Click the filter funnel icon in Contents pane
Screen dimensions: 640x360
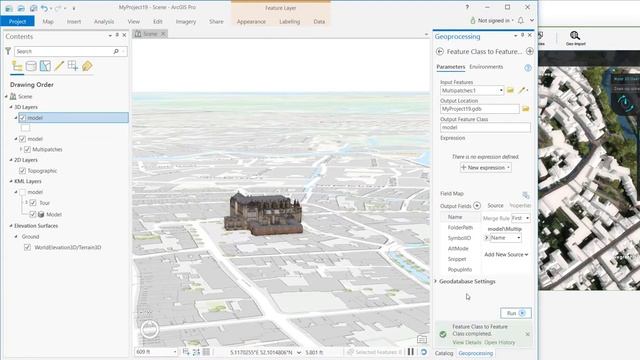pyautogui.click(x=8, y=51)
